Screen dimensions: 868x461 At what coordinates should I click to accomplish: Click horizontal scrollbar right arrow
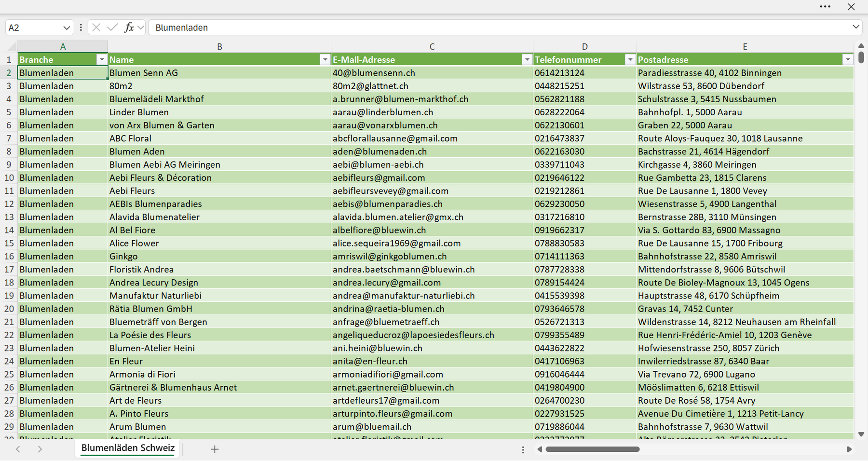[849, 449]
